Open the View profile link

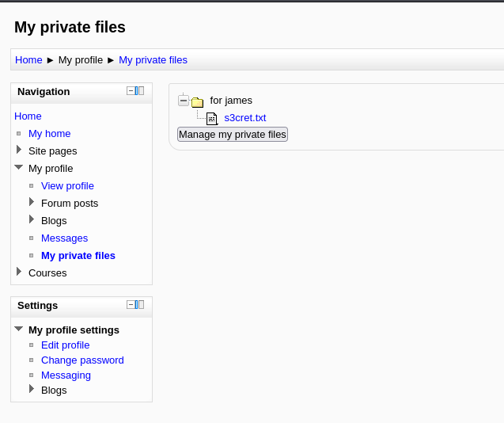point(67,186)
